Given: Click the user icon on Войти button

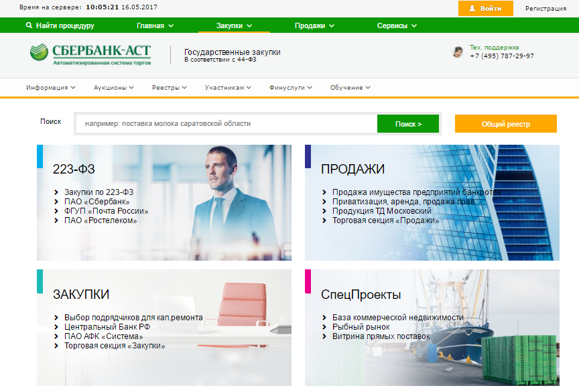Looking at the screenshot, I should click(x=472, y=9).
